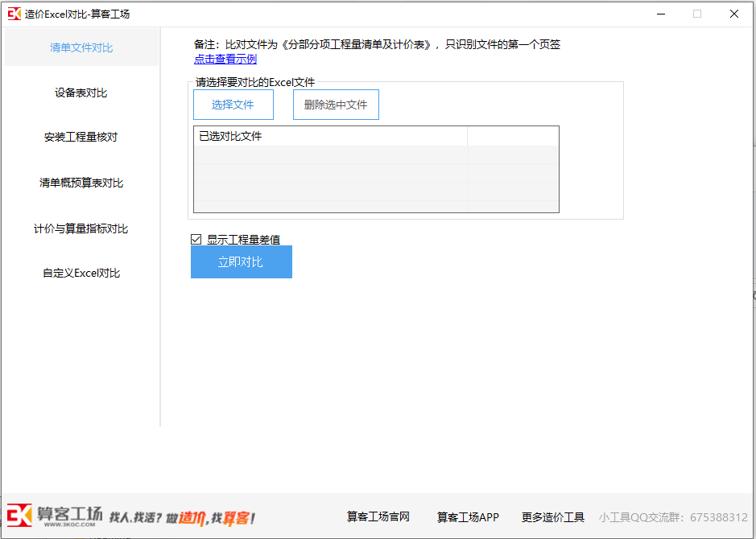Viewport: 756px width, 539px height.
Task: Switch to 清单文件对比 tab
Action: pos(81,47)
